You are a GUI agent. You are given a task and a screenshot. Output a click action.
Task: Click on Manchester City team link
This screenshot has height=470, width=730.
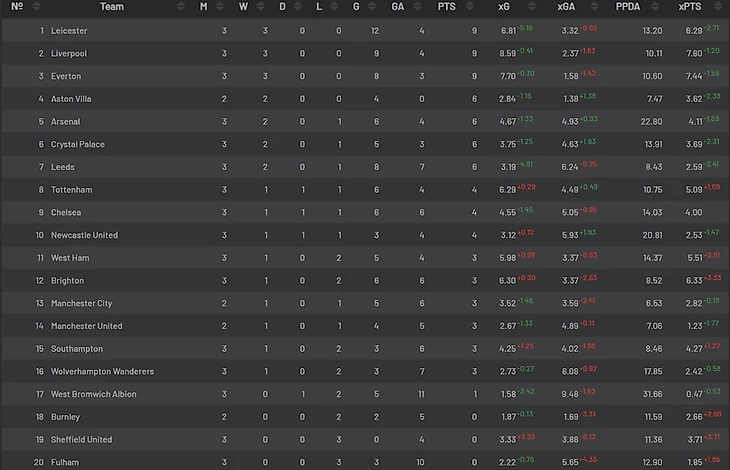[x=81, y=304]
